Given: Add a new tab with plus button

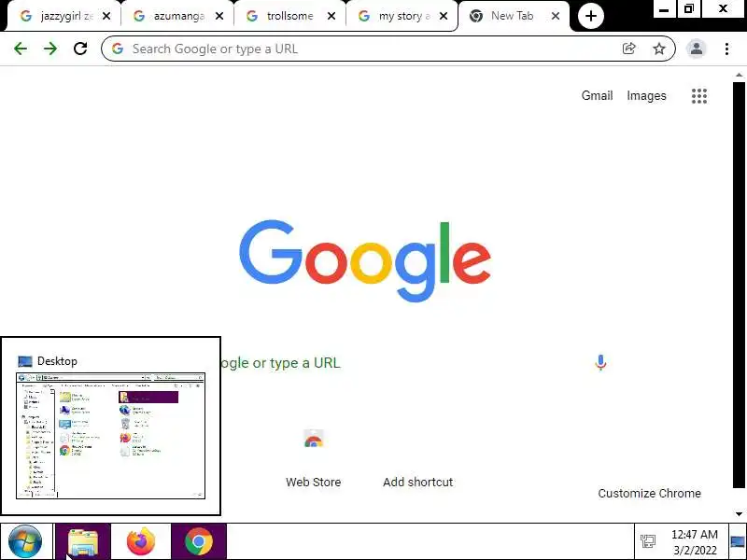Looking at the screenshot, I should click(591, 16).
